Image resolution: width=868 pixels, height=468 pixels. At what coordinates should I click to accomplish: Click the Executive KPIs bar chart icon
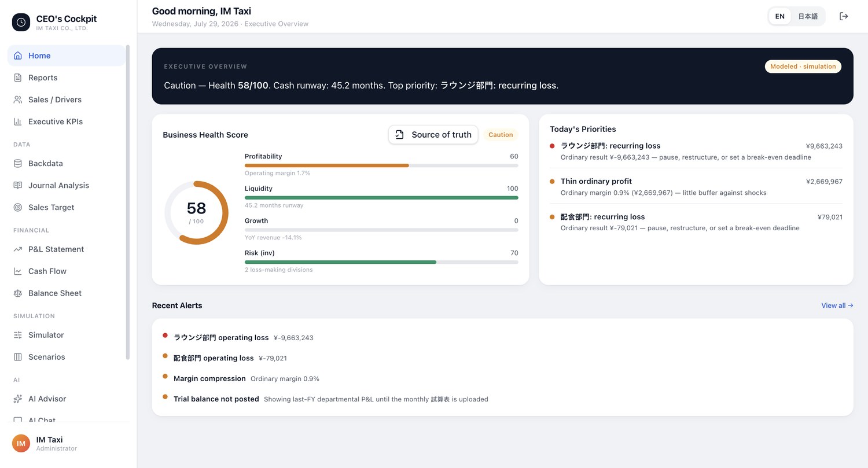click(x=18, y=121)
